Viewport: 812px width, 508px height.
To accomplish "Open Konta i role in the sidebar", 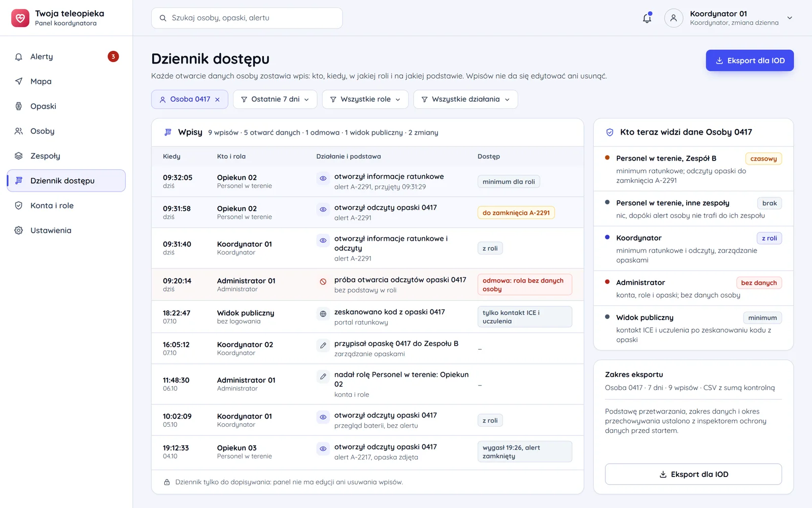I will coord(66,206).
